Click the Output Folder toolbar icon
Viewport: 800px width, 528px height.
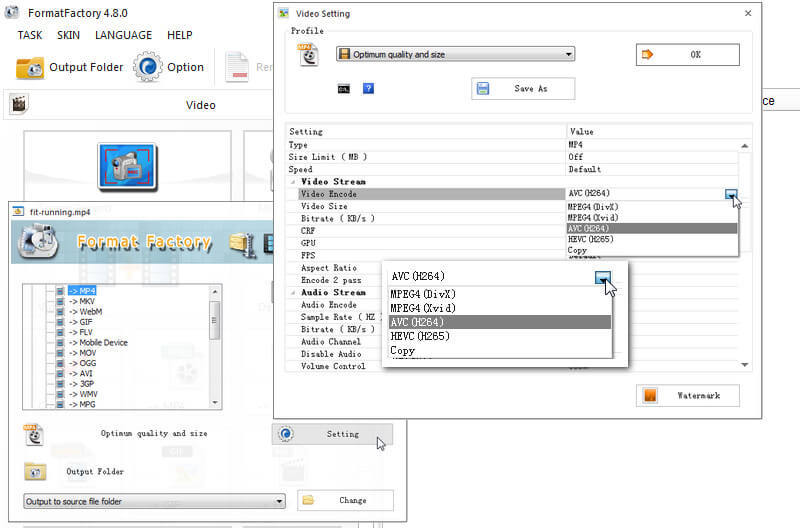point(30,68)
